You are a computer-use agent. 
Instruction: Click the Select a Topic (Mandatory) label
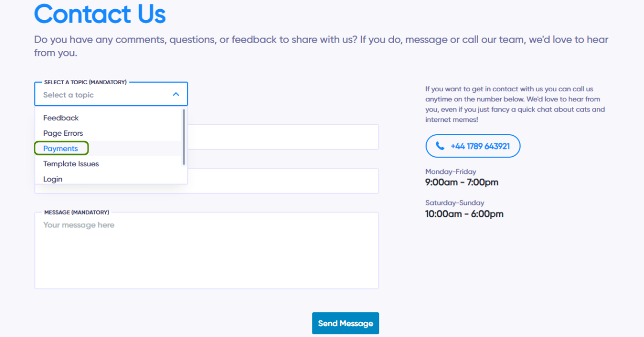pos(85,82)
